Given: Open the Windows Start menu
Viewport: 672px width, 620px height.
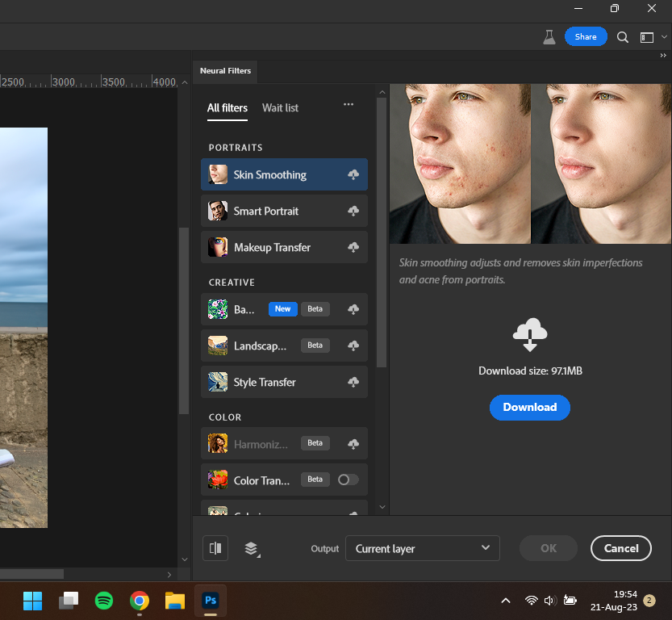Looking at the screenshot, I should 32,601.
